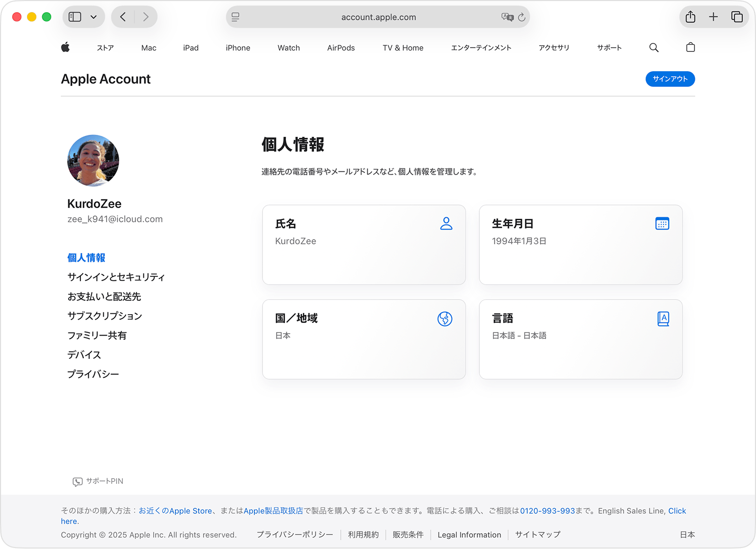Click the calendar icon in 生年月日 card
The height and width of the screenshot is (549, 756).
pos(662,224)
